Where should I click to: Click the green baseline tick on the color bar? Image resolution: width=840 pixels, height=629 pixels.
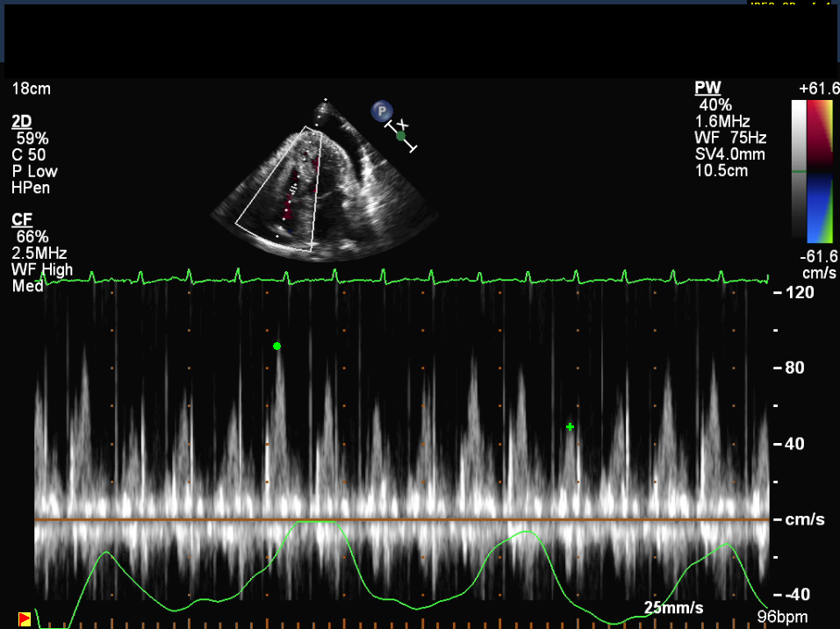click(x=798, y=172)
